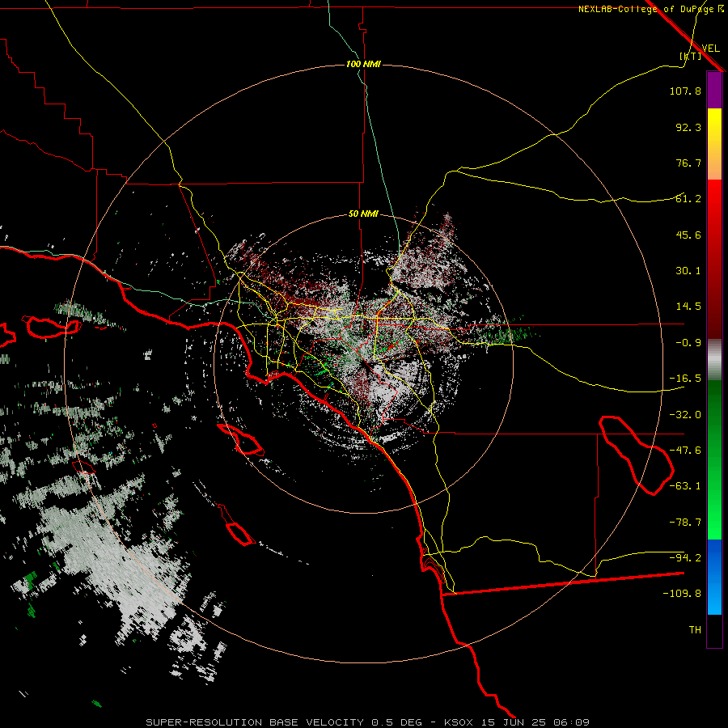
Task: Click the 61.2 velocity scale value
Action: [688, 199]
